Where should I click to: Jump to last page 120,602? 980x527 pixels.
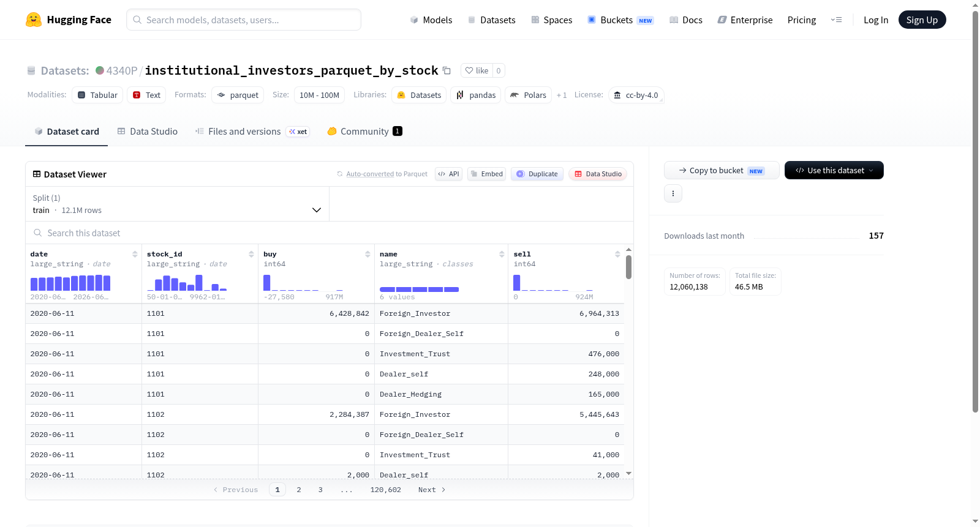385,490
